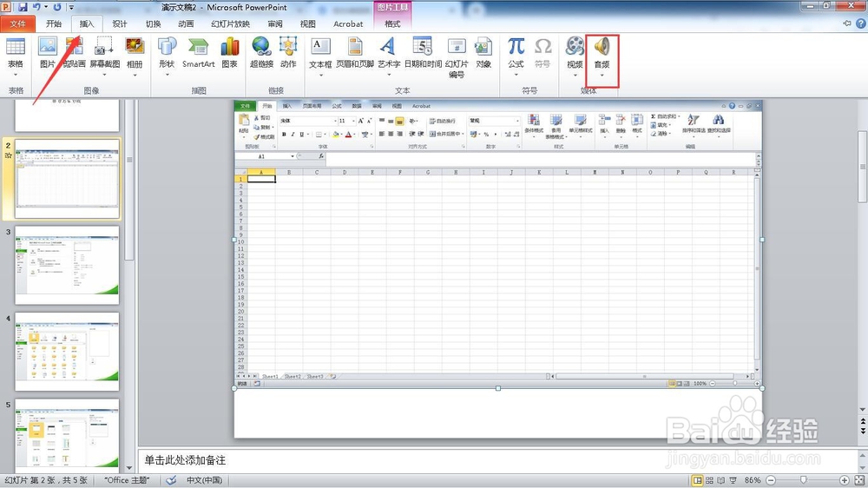Insert a picture from file

coord(48,53)
